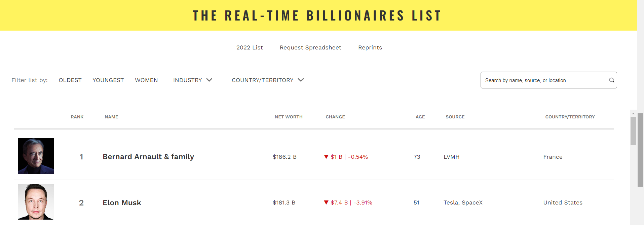Open the Reprints link
Viewport: 644px width, 225px height.
(x=370, y=47)
